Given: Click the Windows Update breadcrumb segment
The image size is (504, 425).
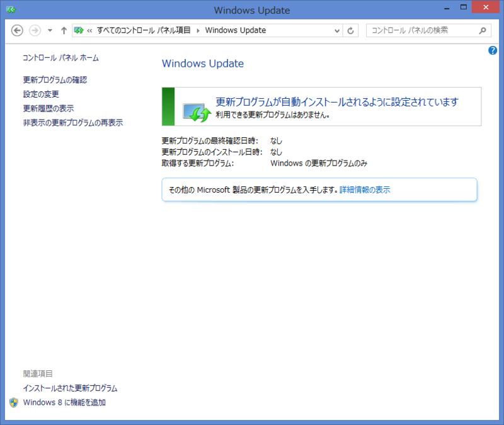Looking at the screenshot, I should coord(236,30).
